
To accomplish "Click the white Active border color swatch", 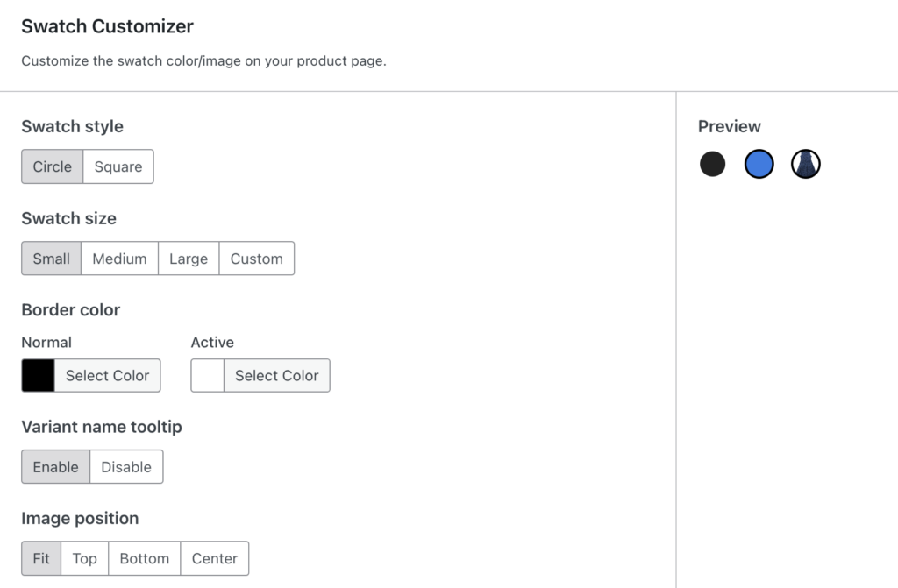I will tap(207, 376).
